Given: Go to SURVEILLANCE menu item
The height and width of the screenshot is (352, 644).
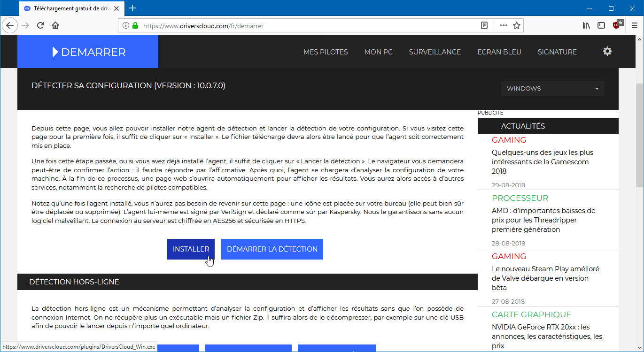Looking at the screenshot, I should tap(435, 52).
